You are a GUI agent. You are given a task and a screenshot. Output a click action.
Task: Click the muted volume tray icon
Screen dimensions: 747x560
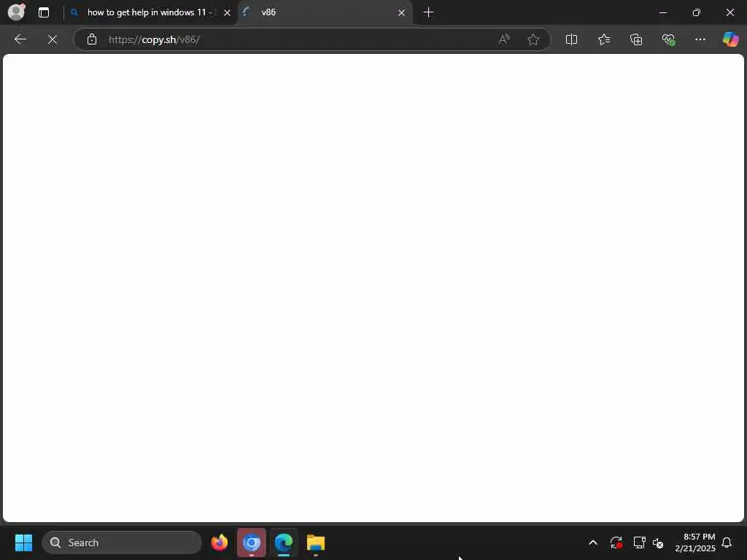click(x=658, y=542)
